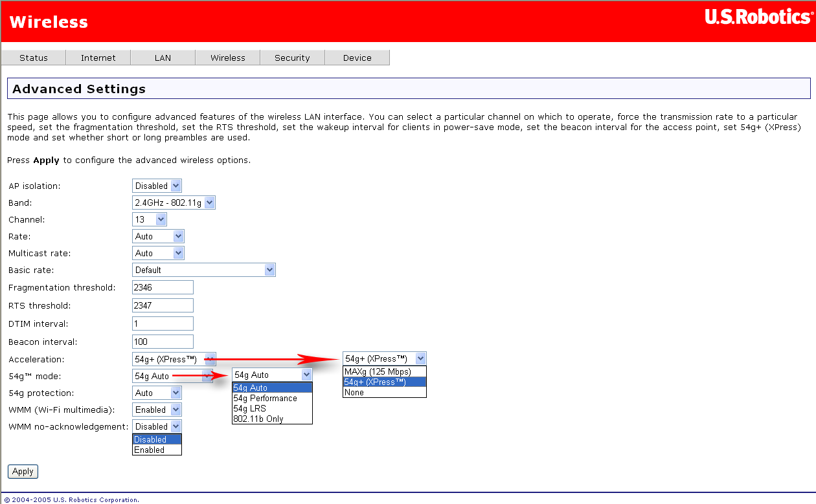The height and width of the screenshot is (504, 816).
Task: Open the Device tab
Action: [x=357, y=58]
